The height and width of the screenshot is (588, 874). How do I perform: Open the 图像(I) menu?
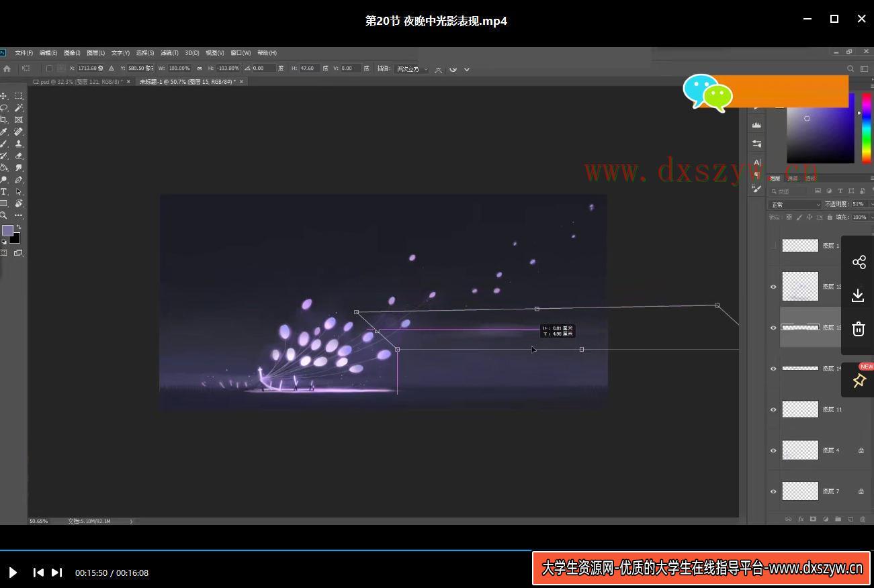coord(72,53)
